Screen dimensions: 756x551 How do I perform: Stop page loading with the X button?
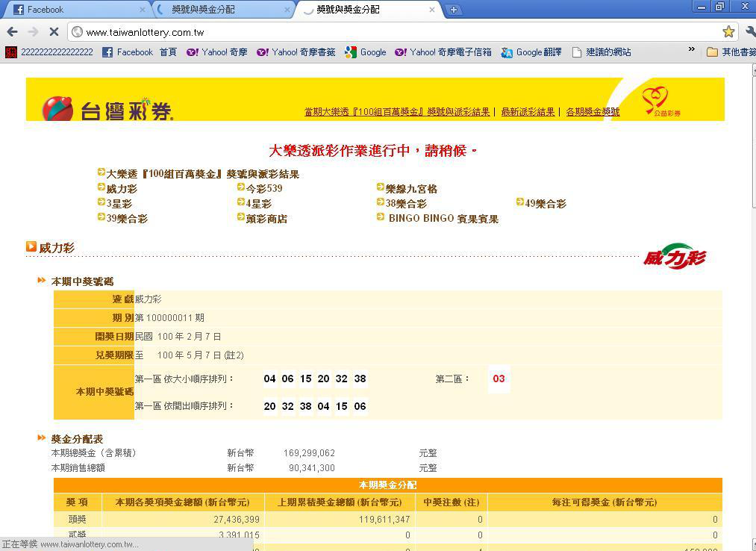click(x=54, y=31)
